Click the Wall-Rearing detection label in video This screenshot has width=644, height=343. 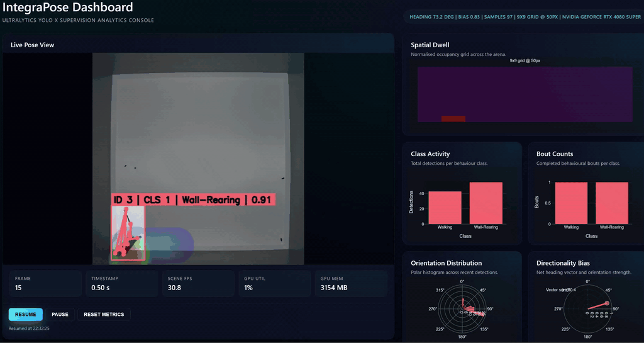point(193,200)
